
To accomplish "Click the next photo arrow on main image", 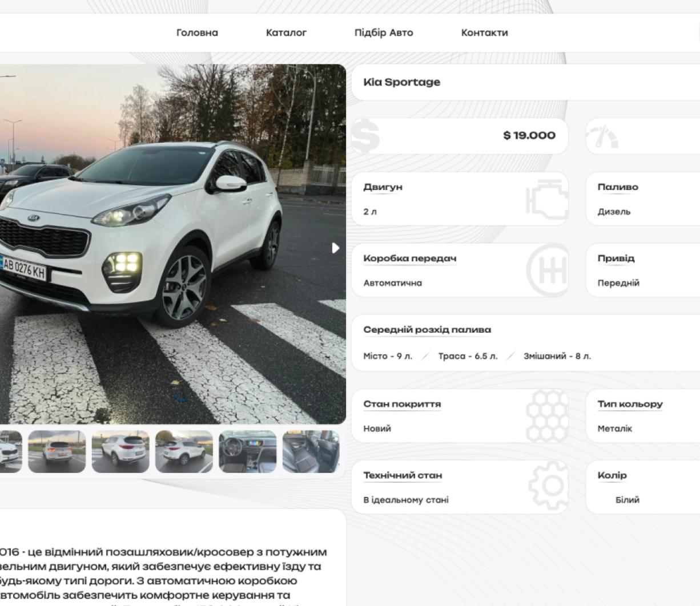I will [x=335, y=248].
